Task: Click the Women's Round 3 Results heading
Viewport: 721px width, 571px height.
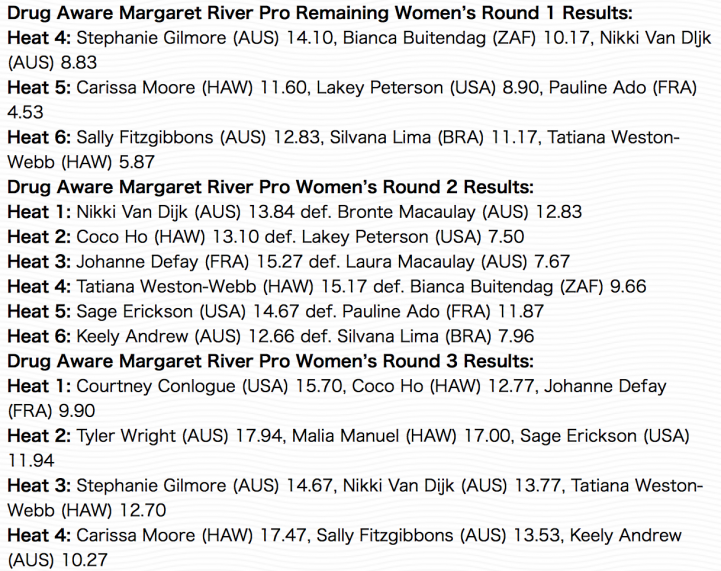Action: coord(270,361)
